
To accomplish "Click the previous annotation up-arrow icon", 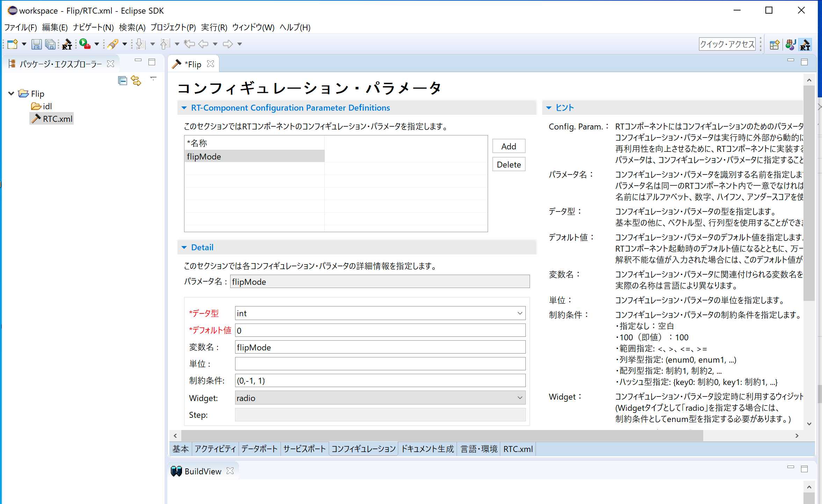I will pos(165,44).
